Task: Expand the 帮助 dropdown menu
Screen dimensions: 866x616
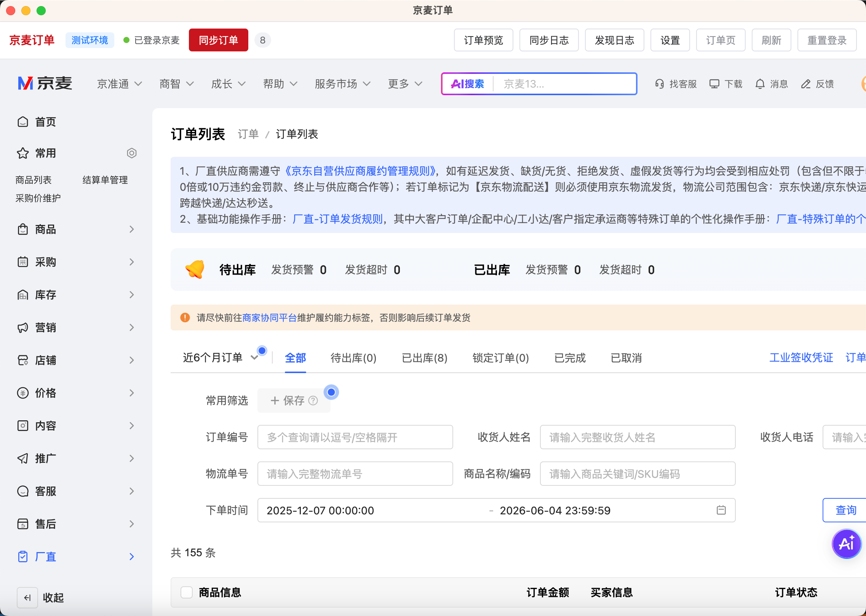Action: tap(280, 84)
